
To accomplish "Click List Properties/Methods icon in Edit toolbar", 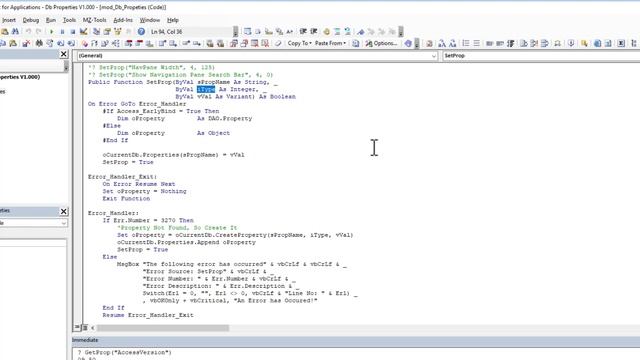I will point(247,31).
